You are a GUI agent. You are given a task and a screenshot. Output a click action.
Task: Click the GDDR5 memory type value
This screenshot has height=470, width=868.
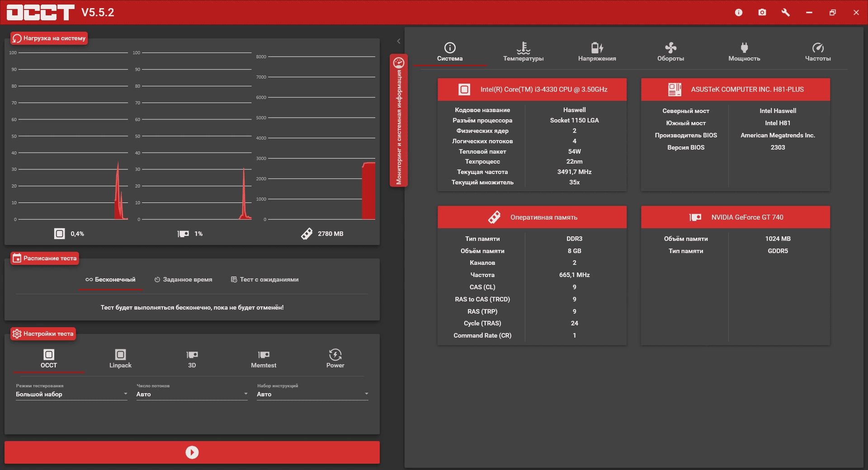[778, 251]
